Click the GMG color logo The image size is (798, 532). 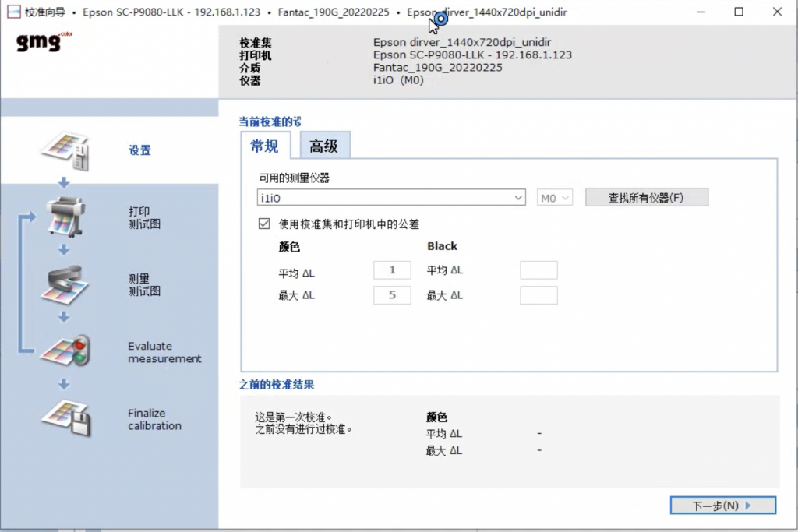click(x=44, y=41)
